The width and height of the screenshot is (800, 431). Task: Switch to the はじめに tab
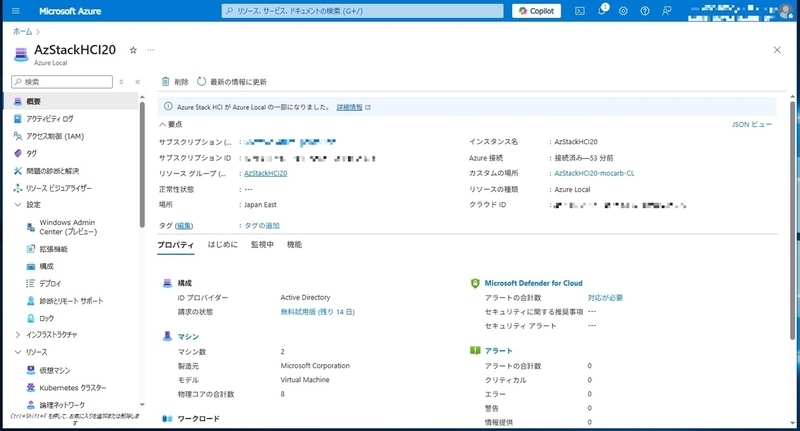[x=222, y=245]
